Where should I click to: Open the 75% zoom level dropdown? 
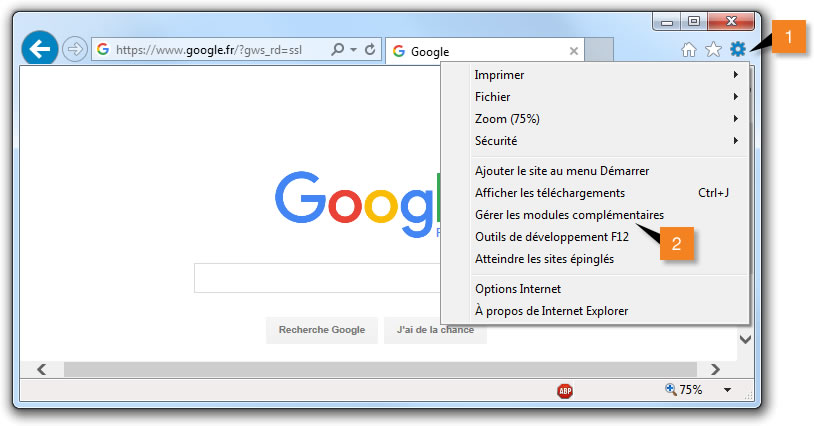tap(727, 390)
